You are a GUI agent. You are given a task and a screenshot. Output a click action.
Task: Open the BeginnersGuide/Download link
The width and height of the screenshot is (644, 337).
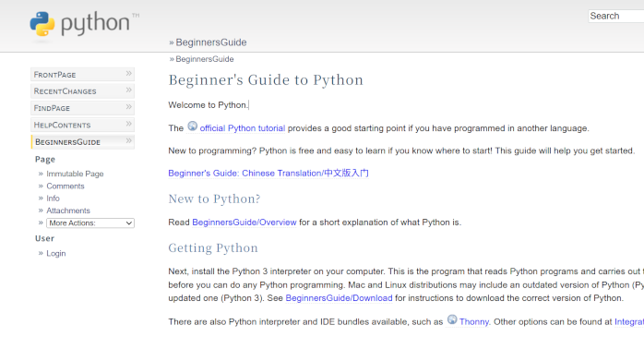click(x=339, y=298)
